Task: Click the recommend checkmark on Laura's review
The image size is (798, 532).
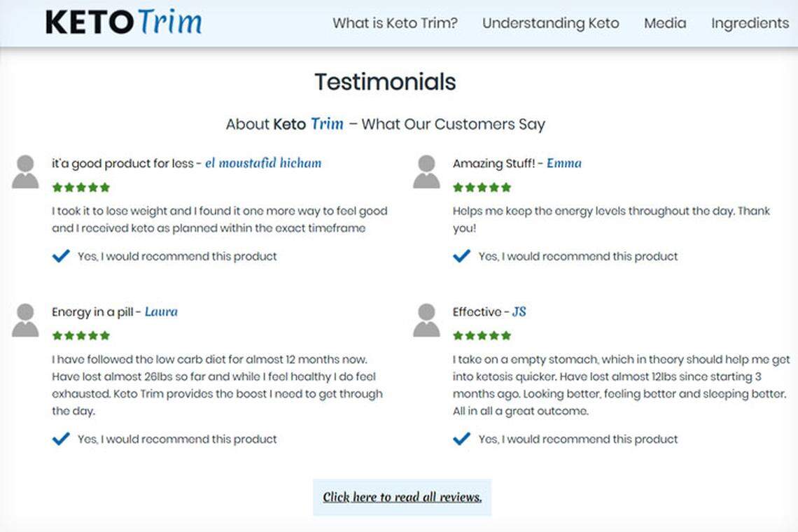Action: point(61,439)
